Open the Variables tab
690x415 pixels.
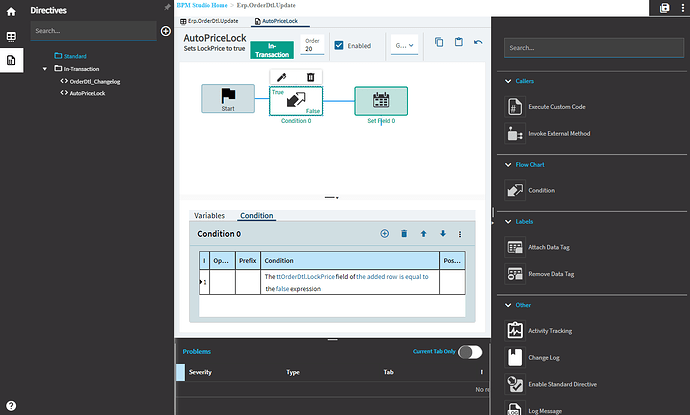[x=209, y=216]
